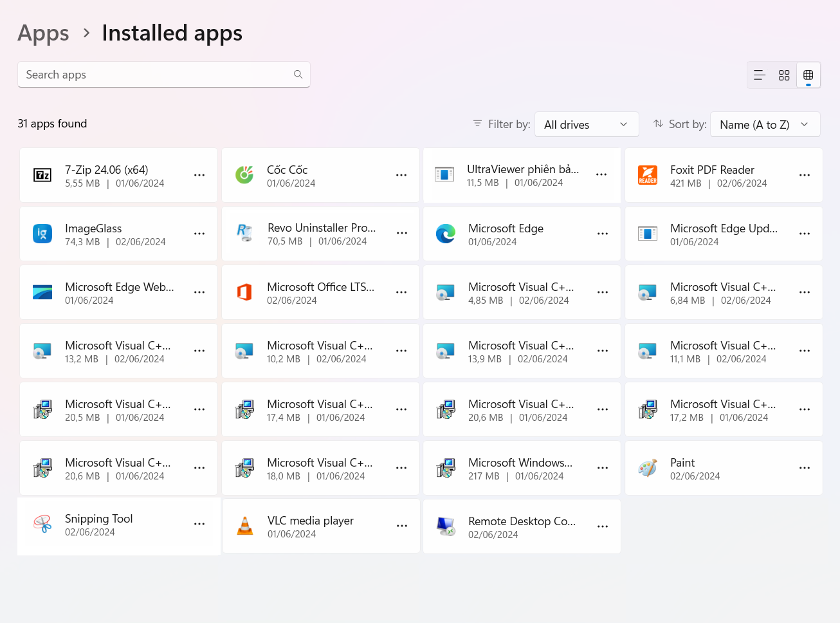Click the Snipping Tool name text
This screenshot has width=840, height=623.
98,519
